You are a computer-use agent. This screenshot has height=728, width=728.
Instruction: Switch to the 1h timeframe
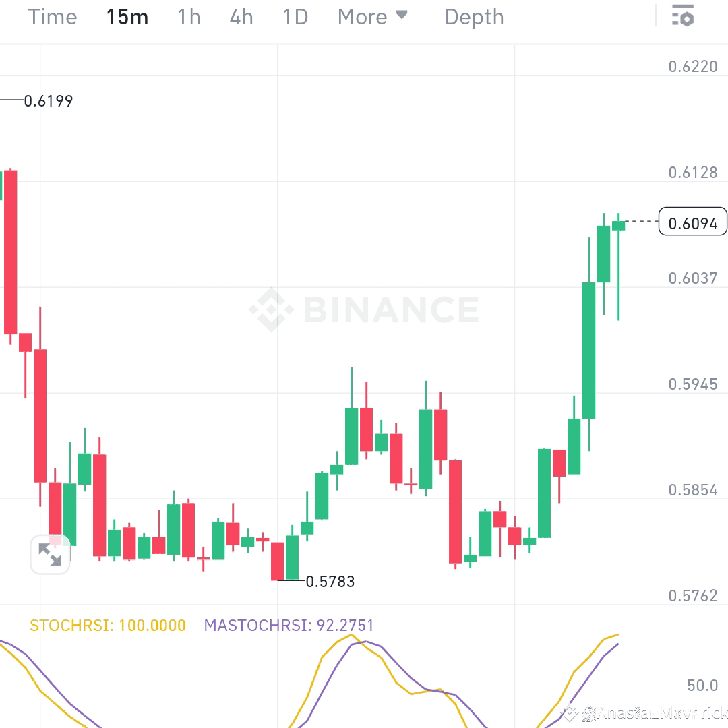[x=188, y=17]
